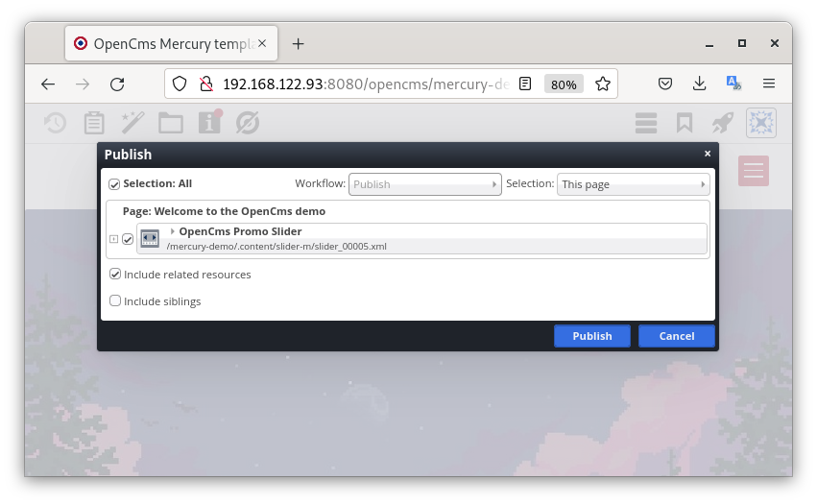The width and height of the screenshot is (817, 504).
Task: Open the Selection 'This page' dropdown
Action: coord(633,184)
